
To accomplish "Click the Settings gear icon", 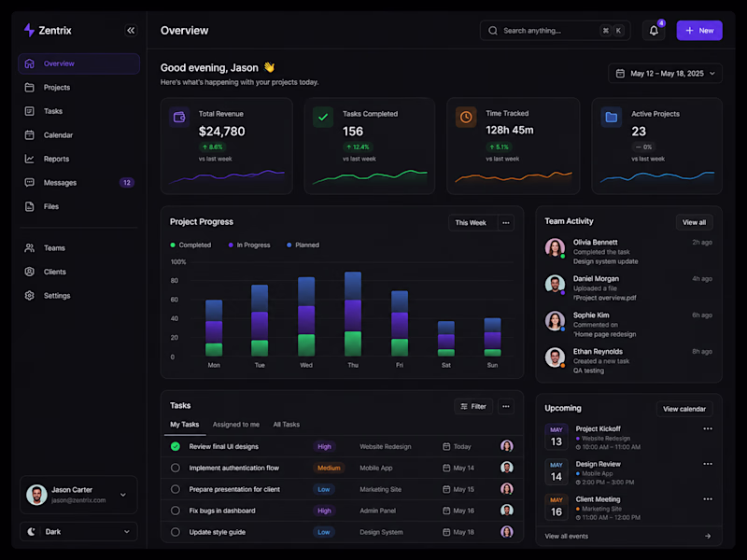I will tap(30, 296).
